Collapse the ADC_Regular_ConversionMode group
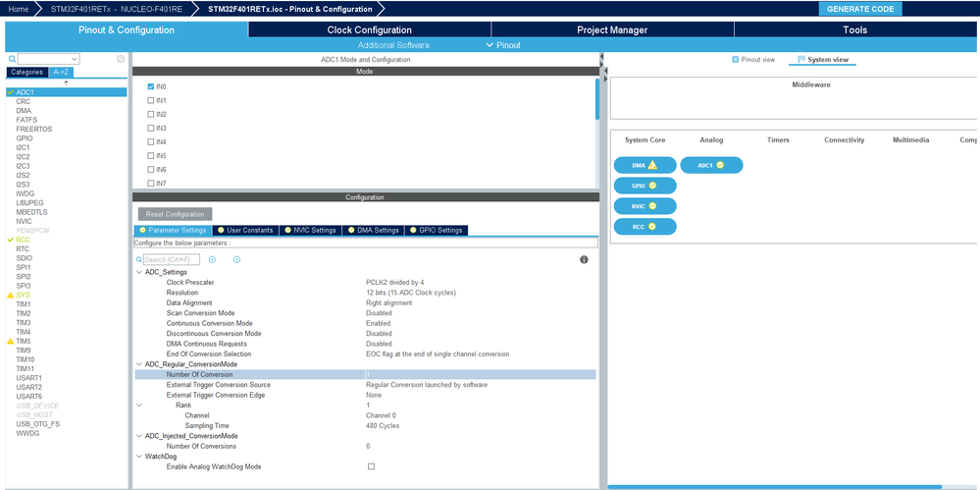 [138, 364]
